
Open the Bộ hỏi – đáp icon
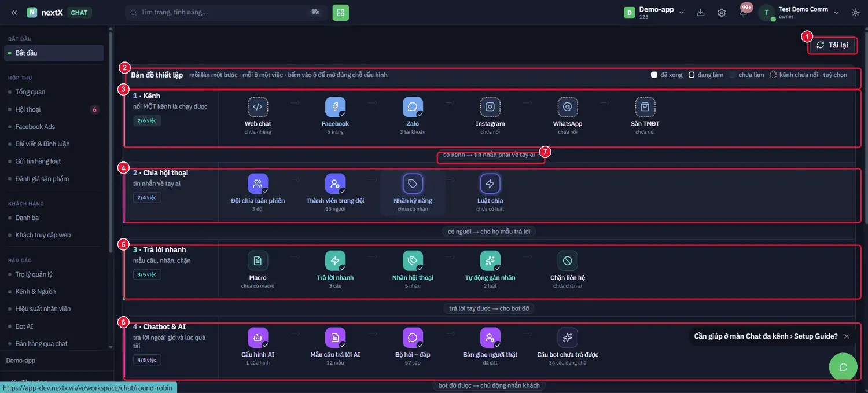(413, 338)
